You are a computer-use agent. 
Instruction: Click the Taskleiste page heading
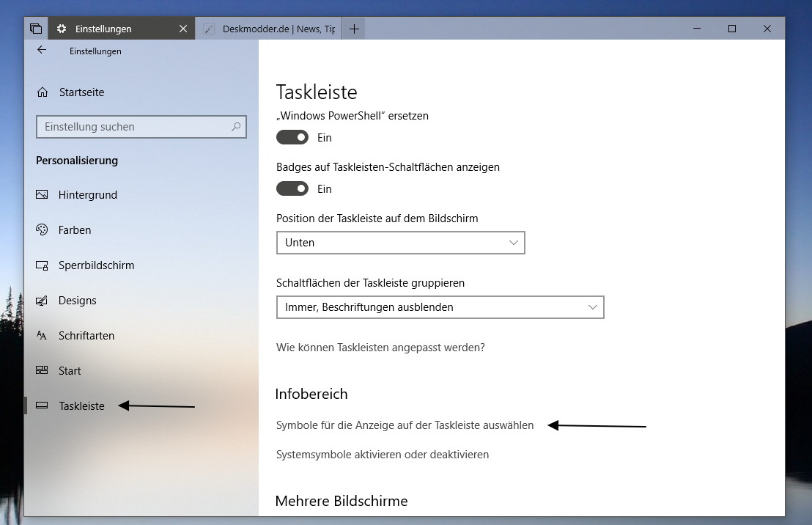pos(317,92)
